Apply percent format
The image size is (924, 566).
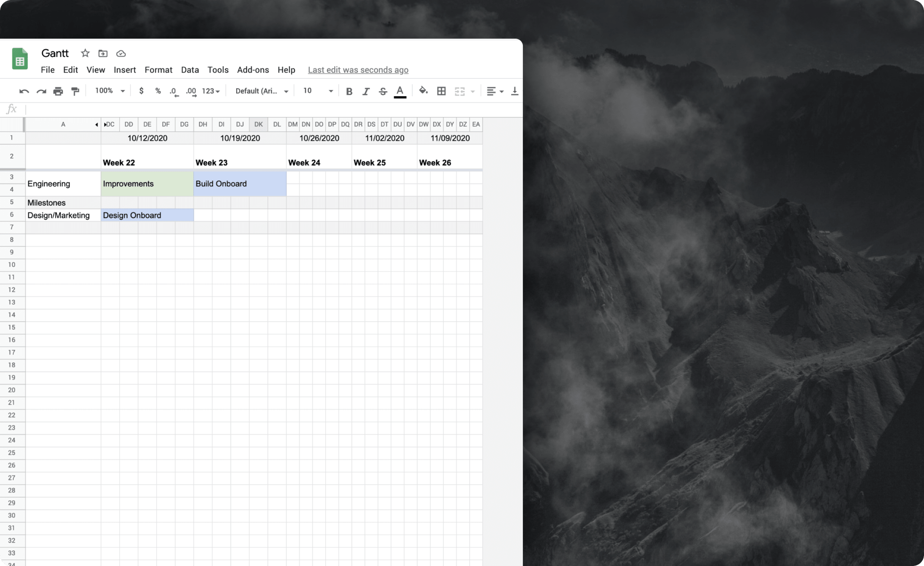pos(158,91)
